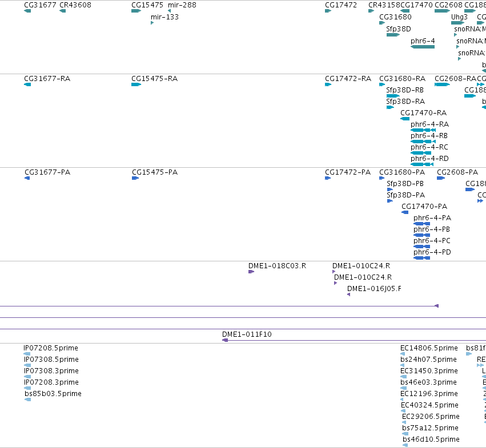Click the CG31677-RA transcript label
This screenshot has height=448, width=486.
click(47, 79)
